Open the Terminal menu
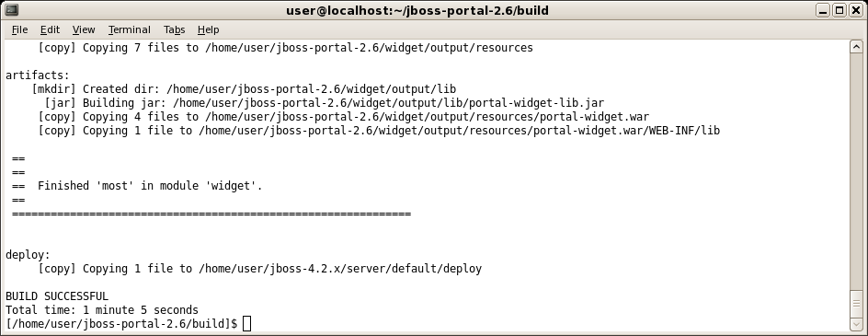 coord(129,30)
